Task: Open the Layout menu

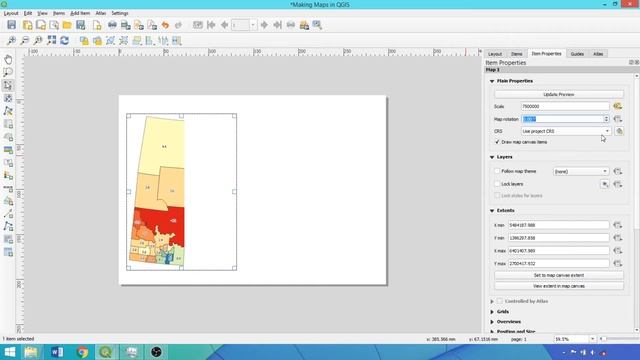Action: coord(11,13)
